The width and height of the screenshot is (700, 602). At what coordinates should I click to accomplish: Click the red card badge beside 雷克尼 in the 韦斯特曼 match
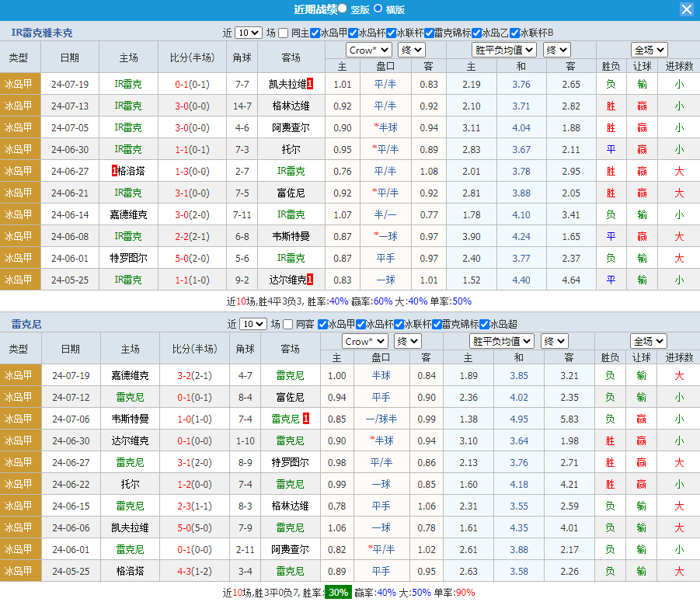click(x=306, y=419)
